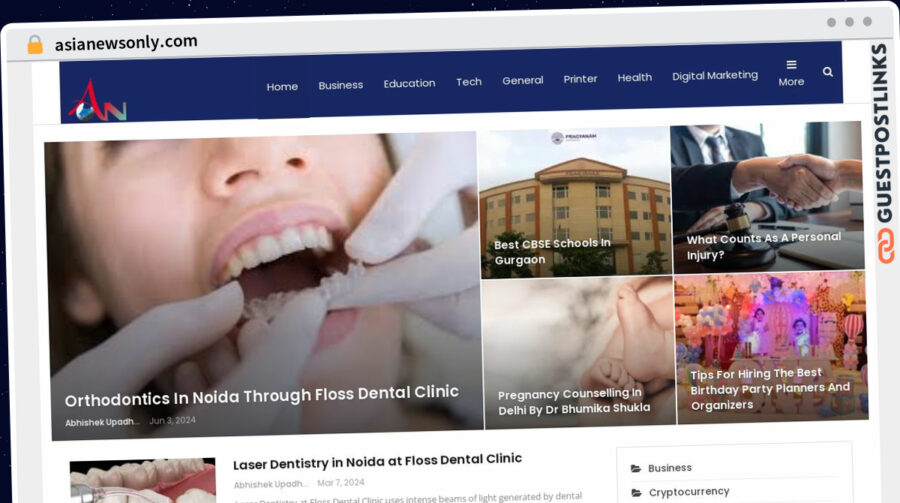Open the General menu item
This screenshot has width=900, height=503.
point(522,80)
